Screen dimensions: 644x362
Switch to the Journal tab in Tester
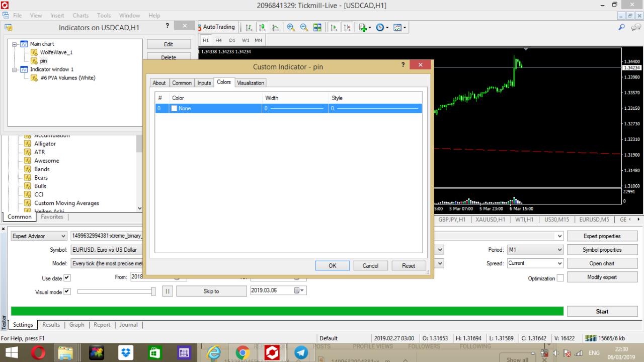pos(128,325)
